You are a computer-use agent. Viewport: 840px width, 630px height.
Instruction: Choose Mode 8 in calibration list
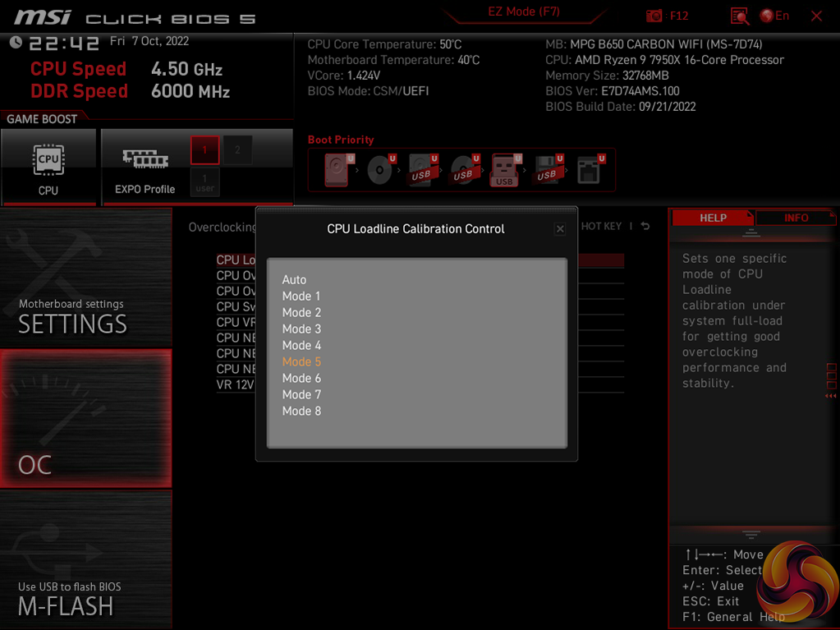(x=301, y=411)
